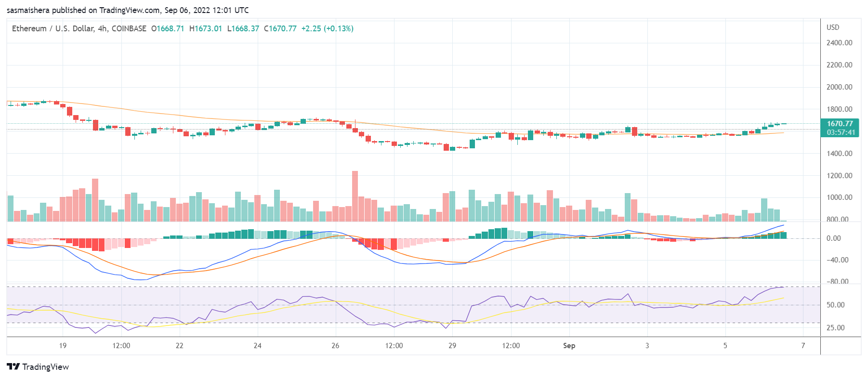Image resolution: width=868 pixels, height=378 pixels.
Task: Click the high price H1673.01
Action: (206, 28)
